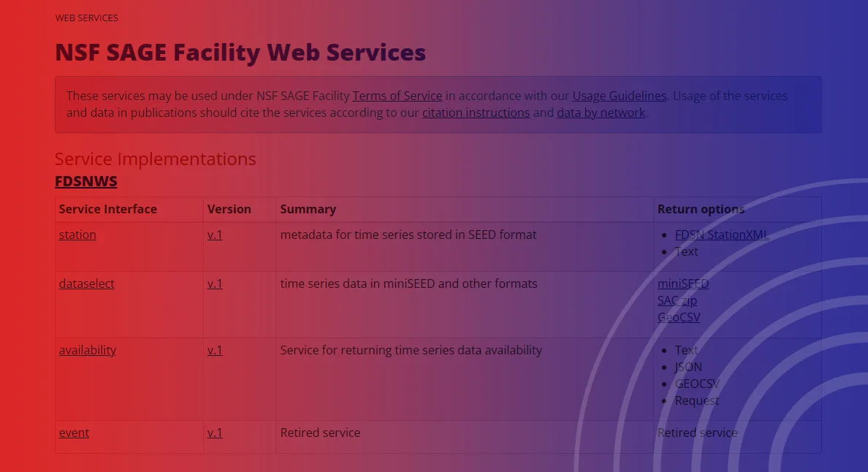Open the Usage Guidelines link

619,96
